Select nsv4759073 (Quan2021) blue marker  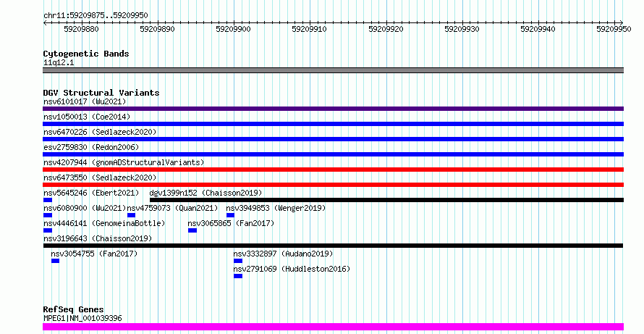point(131,215)
